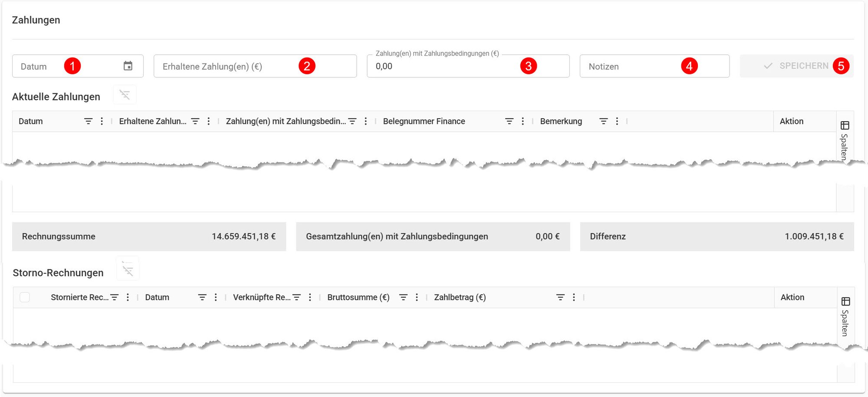Open filter for Datum column in Aktuelle Zahlungen
The width and height of the screenshot is (868, 397).
tap(88, 121)
